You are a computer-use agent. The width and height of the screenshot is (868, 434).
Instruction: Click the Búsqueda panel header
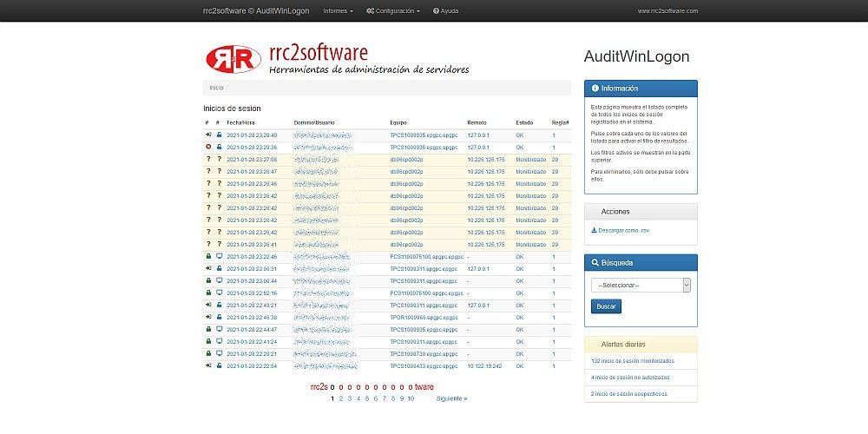click(x=641, y=262)
